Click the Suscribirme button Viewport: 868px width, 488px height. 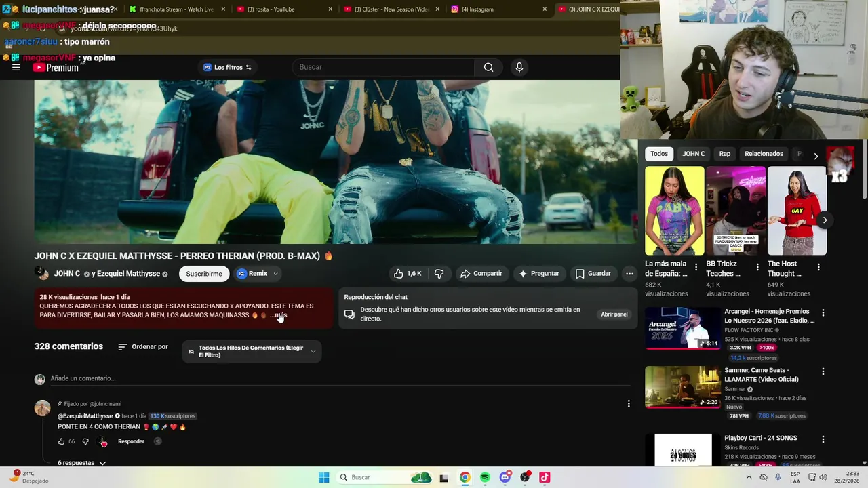point(204,274)
